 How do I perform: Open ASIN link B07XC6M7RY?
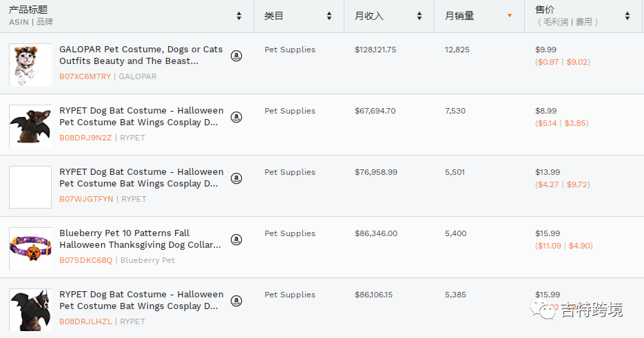pyautogui.click(x=85, y=76)
